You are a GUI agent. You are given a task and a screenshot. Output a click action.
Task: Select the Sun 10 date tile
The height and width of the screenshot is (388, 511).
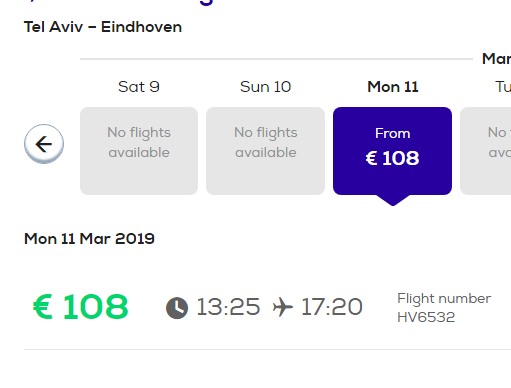click(x=265, y=151)
